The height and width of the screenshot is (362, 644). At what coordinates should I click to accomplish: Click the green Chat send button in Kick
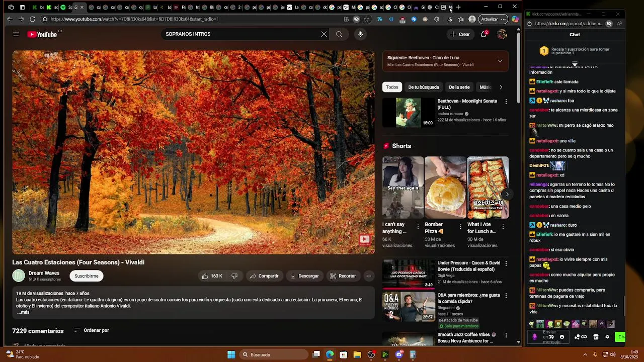tap(620, 337)
